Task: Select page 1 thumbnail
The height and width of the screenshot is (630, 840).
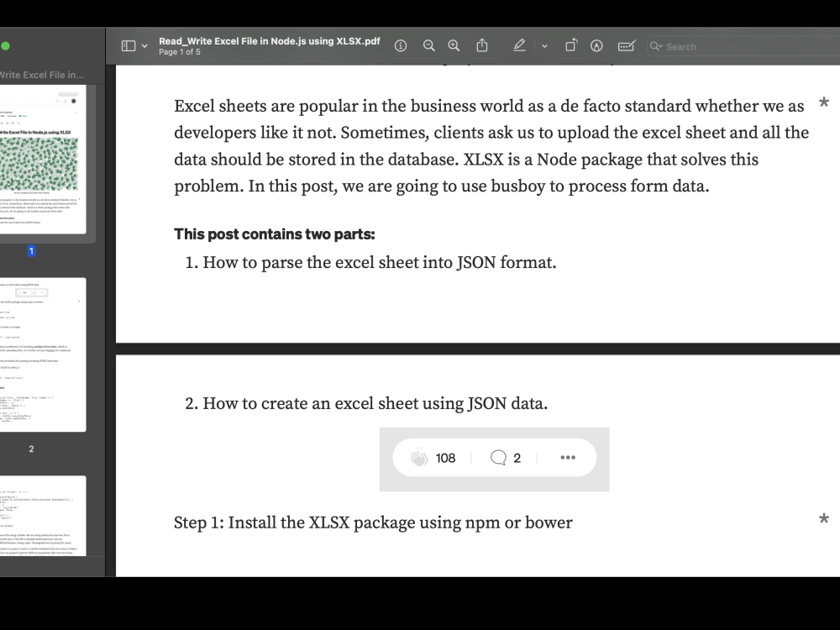Action: tap(43, 159)
